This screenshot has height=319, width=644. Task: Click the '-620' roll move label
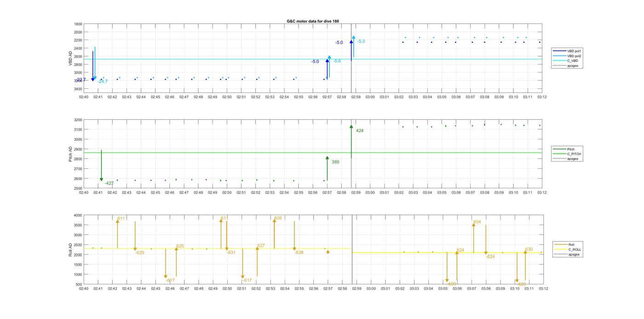tap(522, 284)
